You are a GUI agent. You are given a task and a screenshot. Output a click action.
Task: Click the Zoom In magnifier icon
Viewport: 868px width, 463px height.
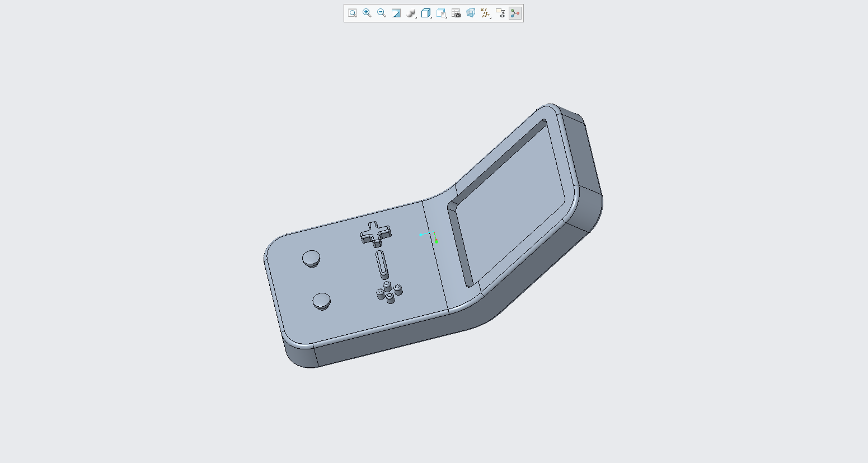click(x=367, y=13)
